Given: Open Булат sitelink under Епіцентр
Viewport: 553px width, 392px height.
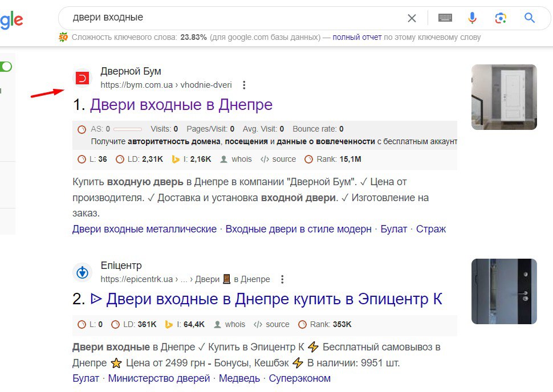Looking at the screenshot, I should click(x=86, y=378).
